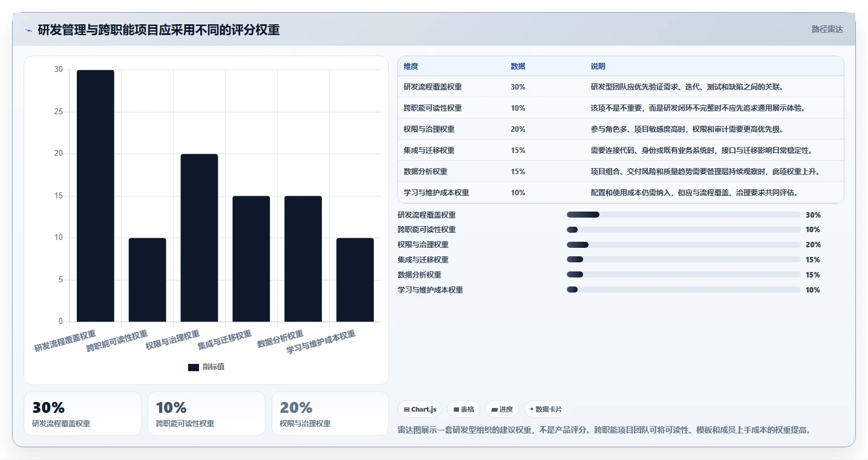868x460 pixels.
Task: Click 15% in table row 集成与迁移权重
Action: click(518, 151)
